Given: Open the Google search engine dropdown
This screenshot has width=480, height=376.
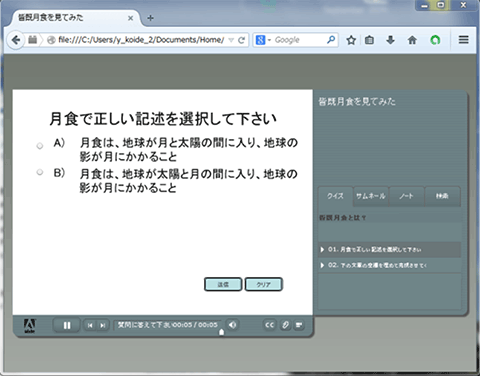Looking at the screenshot, I should click(x=263, y=40).
